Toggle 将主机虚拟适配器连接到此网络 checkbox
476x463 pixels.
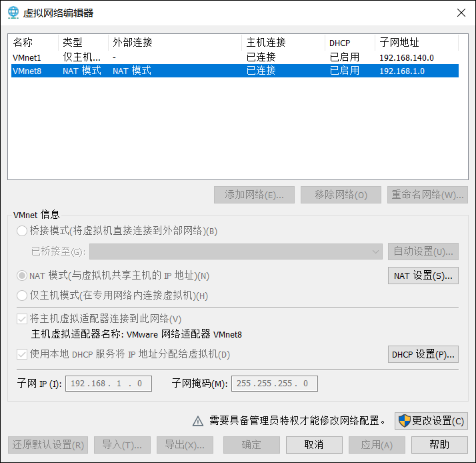point(22,319)
